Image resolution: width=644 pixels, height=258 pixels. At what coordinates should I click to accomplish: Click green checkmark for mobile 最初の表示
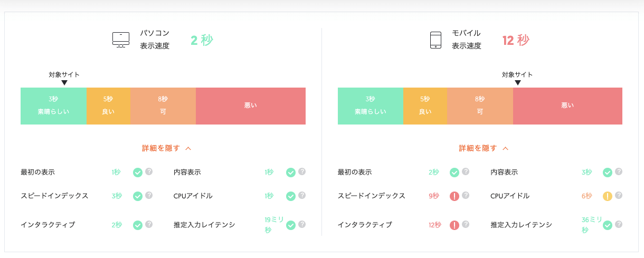pyautogui.click(x=454, y=173)
